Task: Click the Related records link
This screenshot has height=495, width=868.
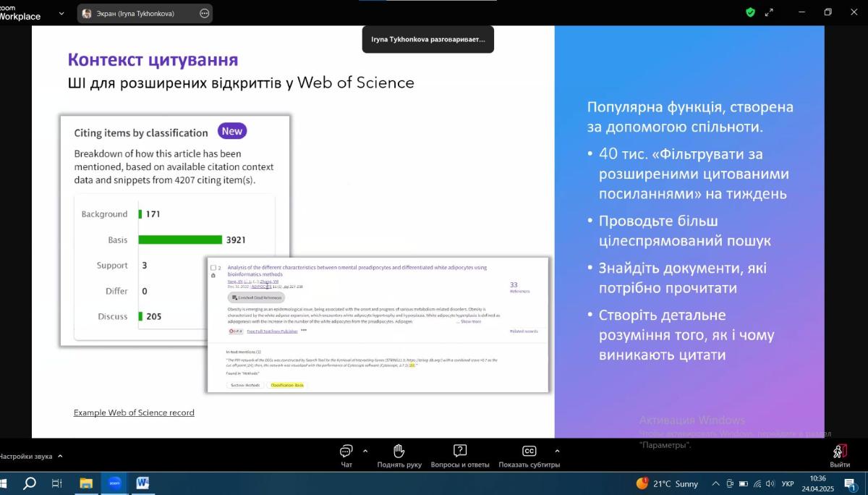Action: (524, 331)
